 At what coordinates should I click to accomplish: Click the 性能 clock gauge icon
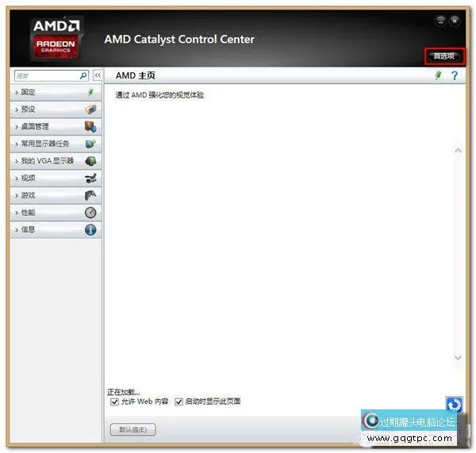pos(90,213)
